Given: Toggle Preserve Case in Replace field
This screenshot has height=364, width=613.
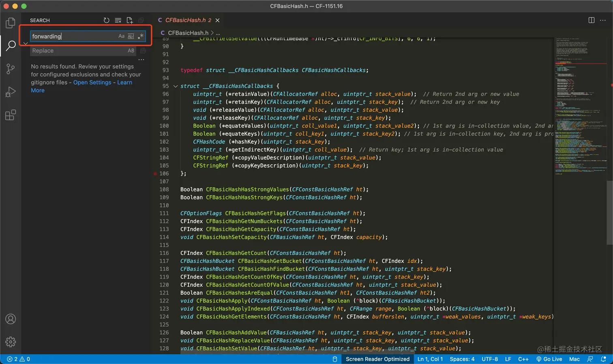Looking at the screenshot, I should coord(131,51).
